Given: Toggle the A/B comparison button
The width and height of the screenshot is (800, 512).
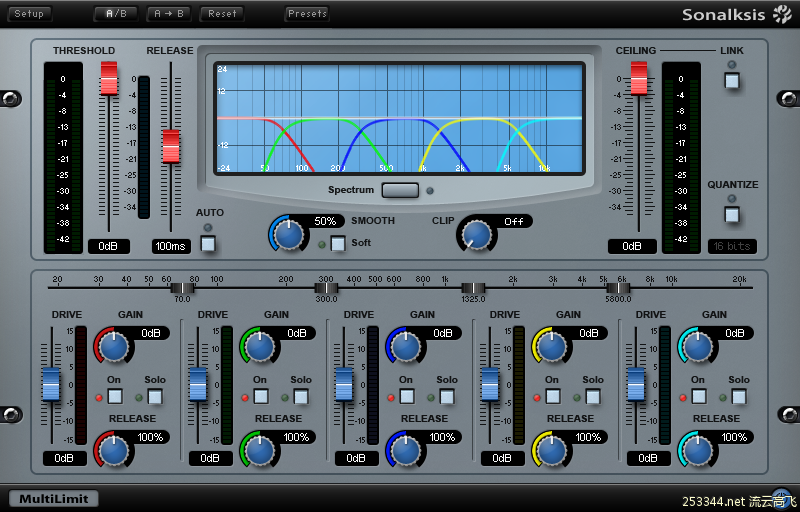Looking at the screenshot, I should tap(116, 14).
